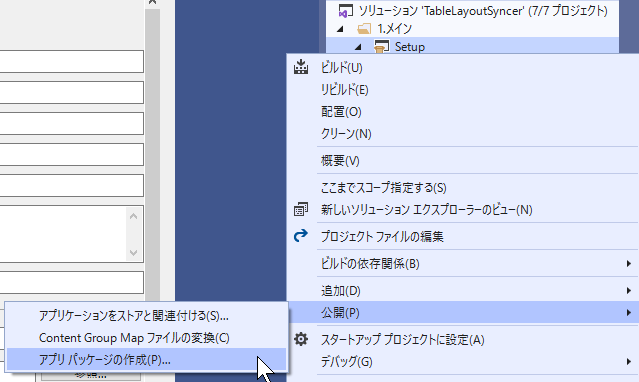
Task: Collapse the 1.メイン folder node
Action: click(340, 29)
